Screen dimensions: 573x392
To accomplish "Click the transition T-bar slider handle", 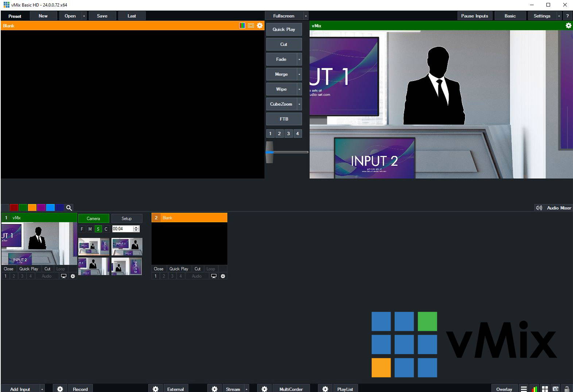I will [x=270, y=152].
